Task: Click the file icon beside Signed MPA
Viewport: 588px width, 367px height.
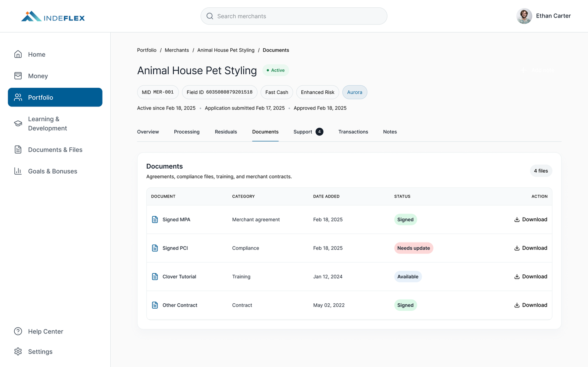Action: [155, 220]
